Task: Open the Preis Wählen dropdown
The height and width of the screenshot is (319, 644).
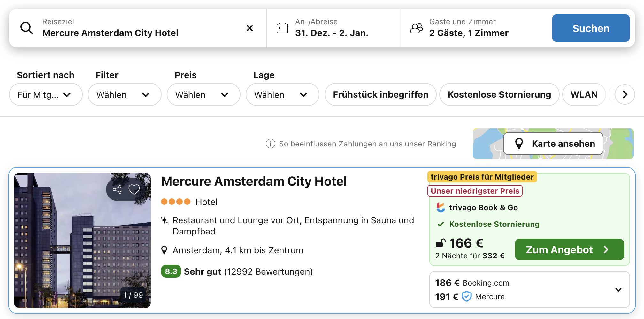Action: (x=203, y=94)
